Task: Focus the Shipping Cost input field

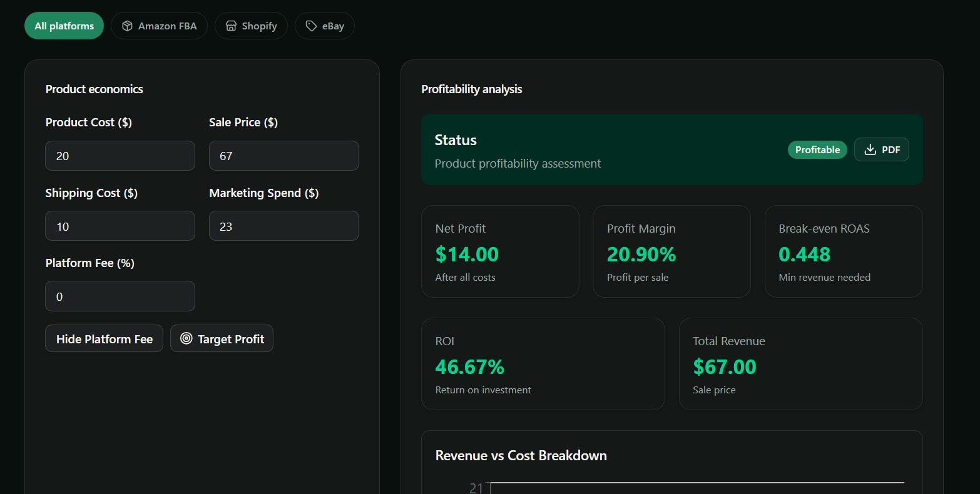Action: (120, 226)
